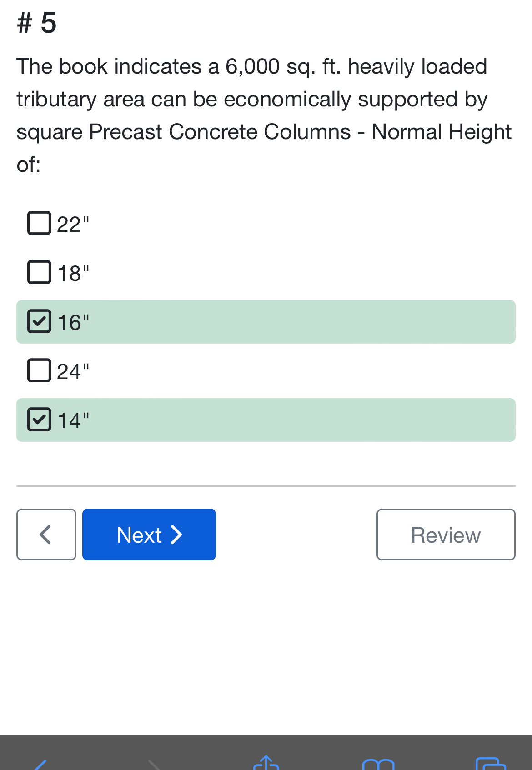The width and height of the screenshot is (532, 770).
Task: Click the Review button
Action: pos(445,535)
